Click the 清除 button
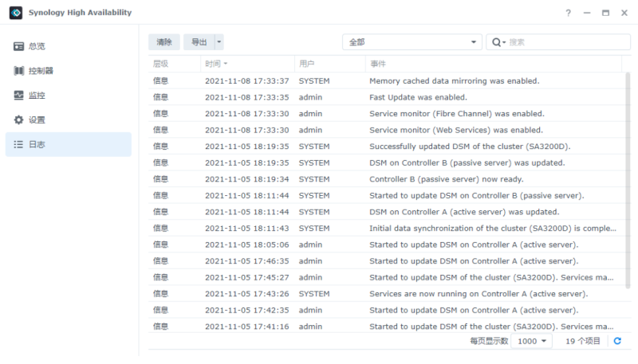Screen dimensions: 638x364 click(x=164, y=42)
